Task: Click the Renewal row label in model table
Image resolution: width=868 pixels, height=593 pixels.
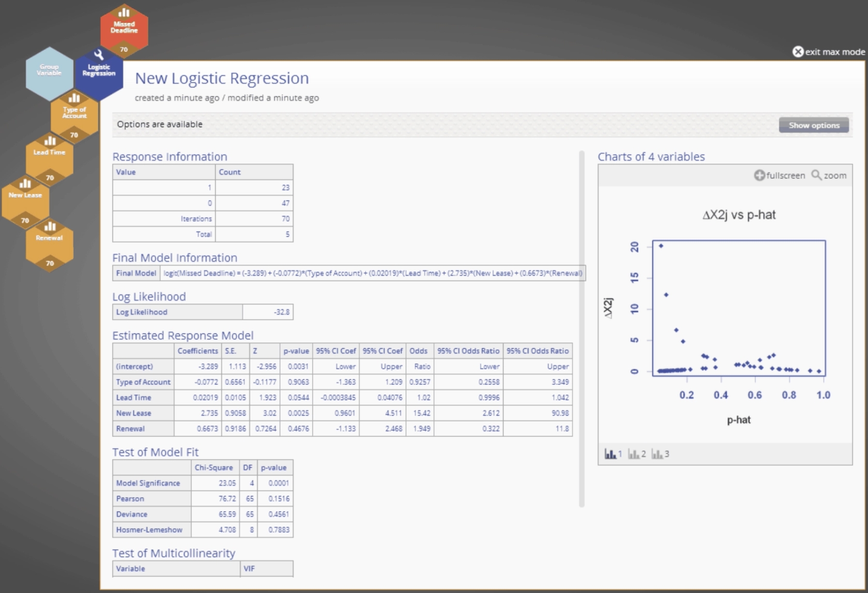Action: pyautogui.click(x=143, y=428)
